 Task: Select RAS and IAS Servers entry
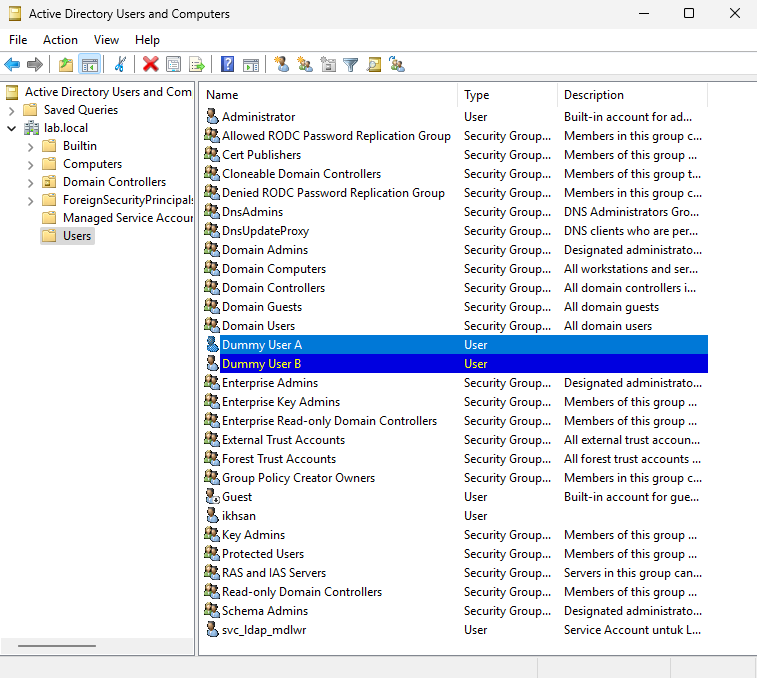[274, 573]
